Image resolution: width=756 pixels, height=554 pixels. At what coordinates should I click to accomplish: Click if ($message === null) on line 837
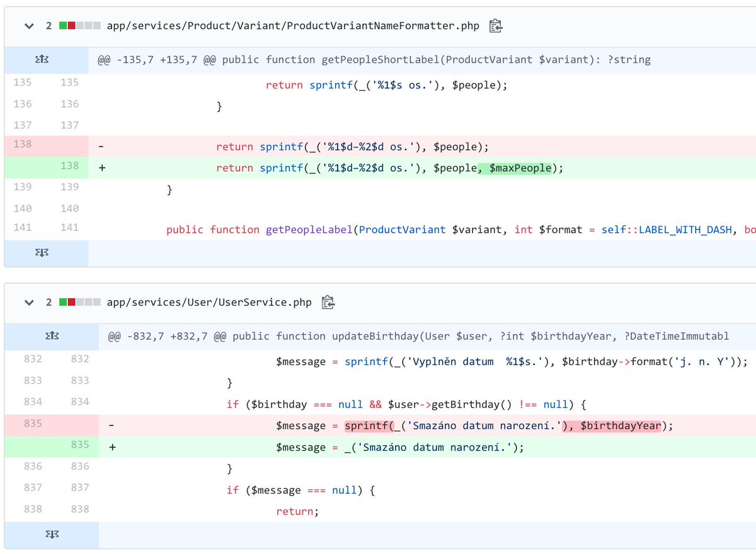click(301, 490)
